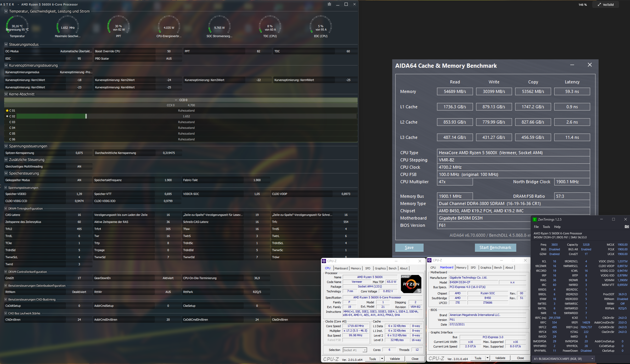This screenshot has height=364, width=630.
Task: Switch to Memory tab in CPU-Z Processor window
Action: point(356,268)
